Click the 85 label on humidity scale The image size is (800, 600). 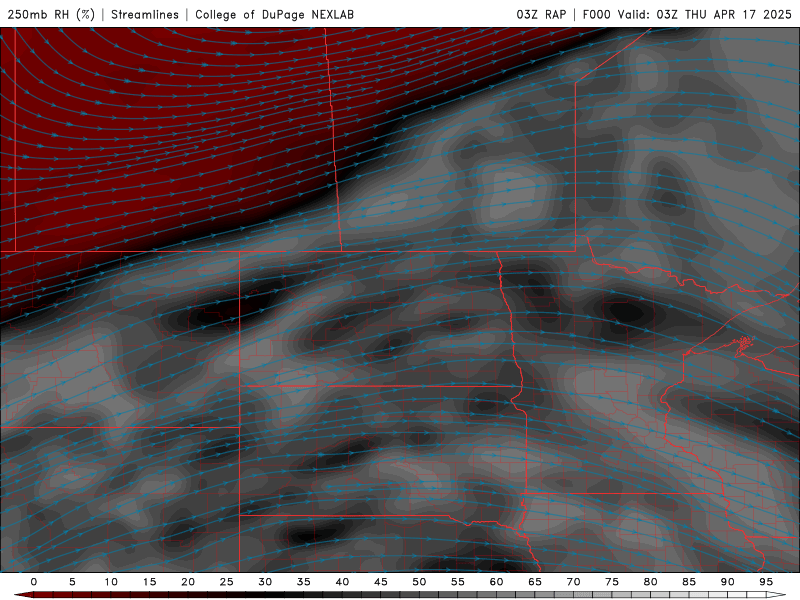pyautogui.click(x=689, y=582)
